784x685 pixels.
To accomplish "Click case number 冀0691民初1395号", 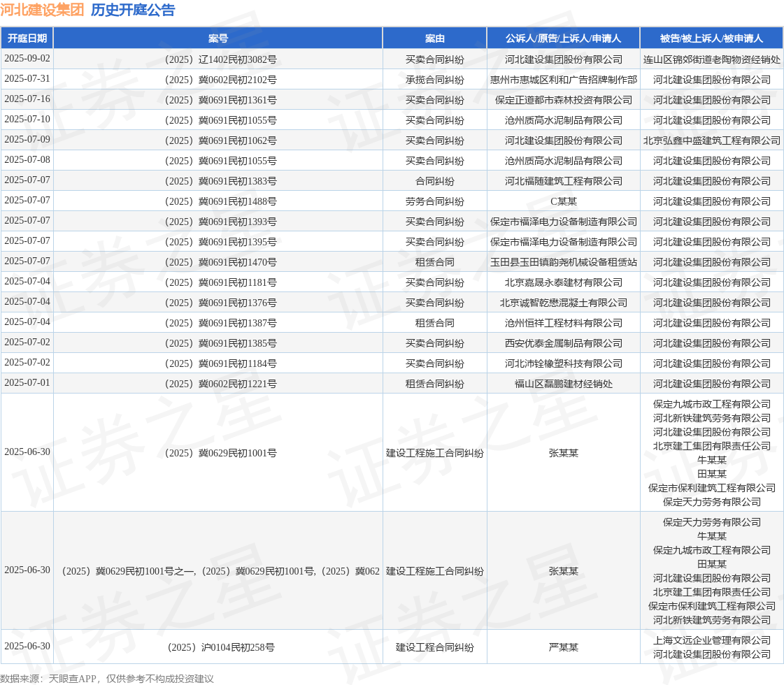I will point(220,242).
